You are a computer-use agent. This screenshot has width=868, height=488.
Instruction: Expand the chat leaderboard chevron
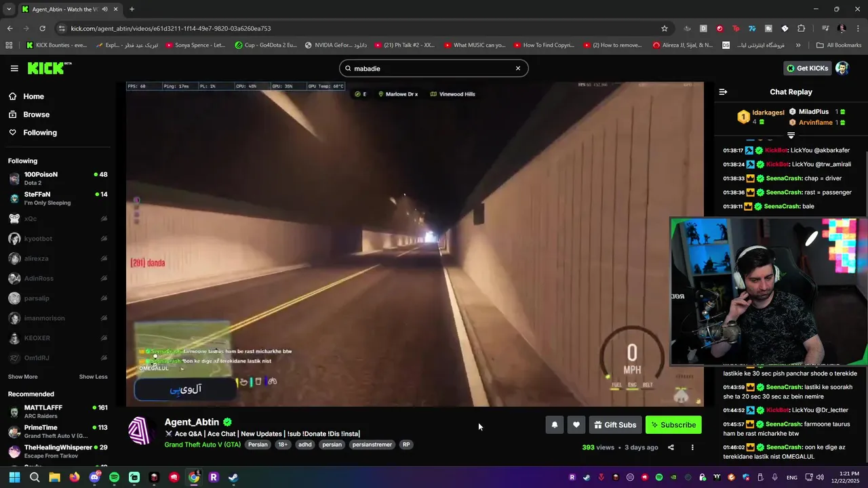791,136
